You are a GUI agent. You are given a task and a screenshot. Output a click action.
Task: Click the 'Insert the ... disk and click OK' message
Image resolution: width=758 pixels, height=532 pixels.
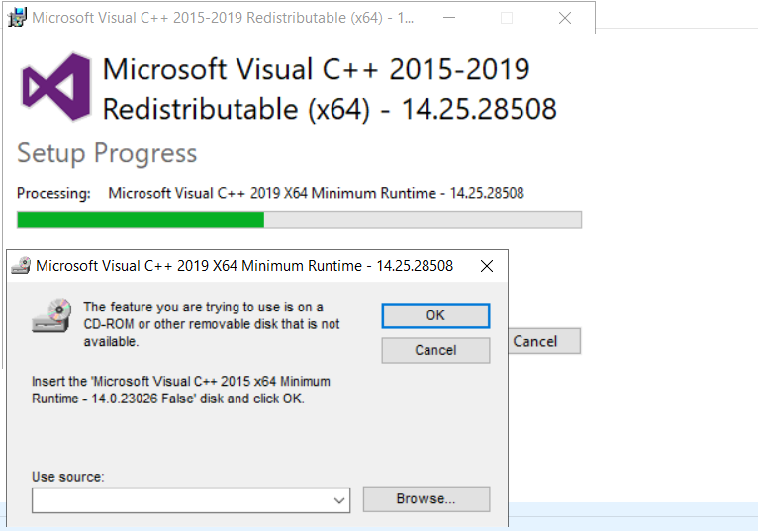pyautogui.click(x=181, y=390)
